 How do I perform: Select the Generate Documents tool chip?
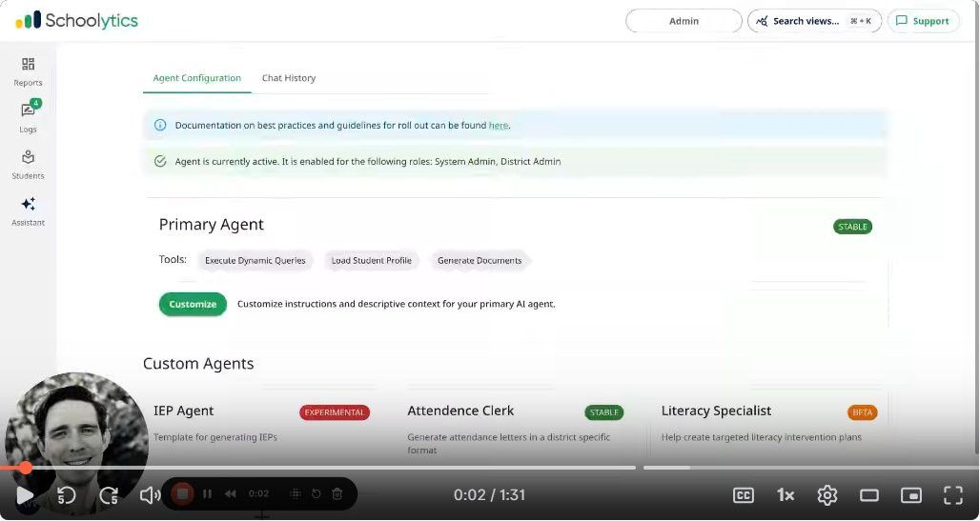tap(480, 261)
